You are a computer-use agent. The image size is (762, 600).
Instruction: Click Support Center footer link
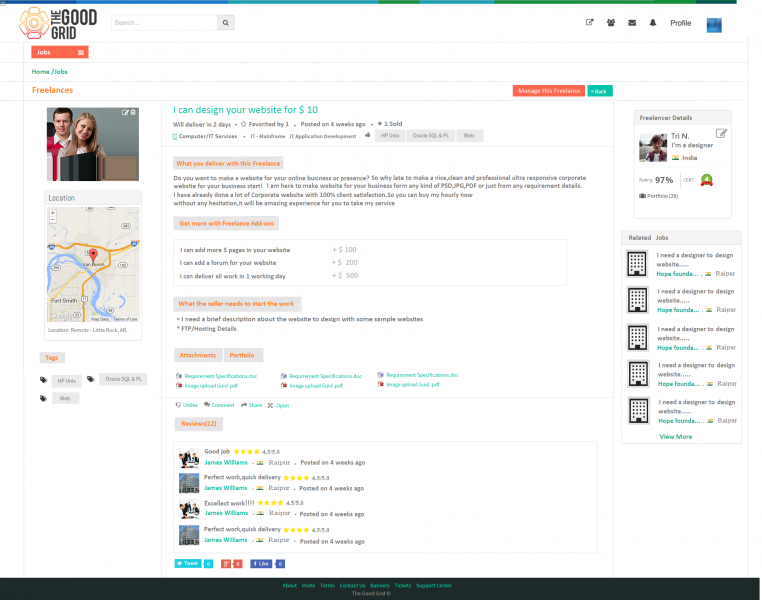(x=434, y=585)
